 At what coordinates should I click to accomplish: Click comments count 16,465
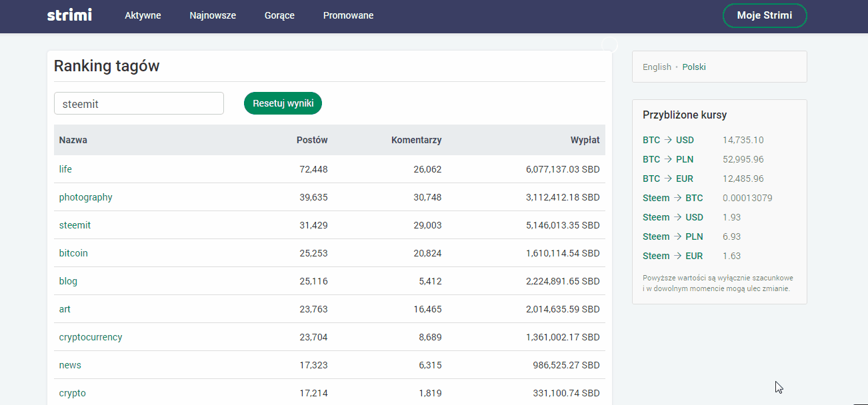pyautogui.click(x=427, y=309)
